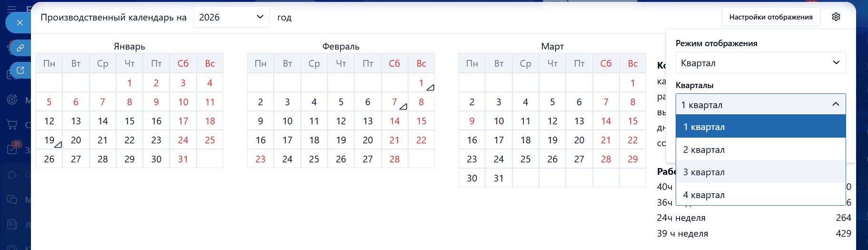The height and width of the screenshot is (250, 868).
Task: Select '3 квартал' from the list
Action: tap(760, 172)
